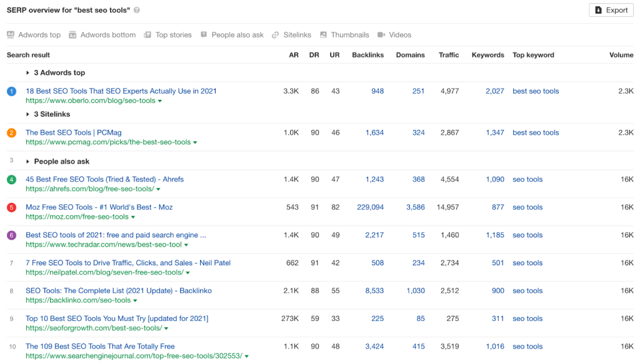Click the Adwords top icon
The width and height of the screenshot is (640, 364).
[11, 34]
